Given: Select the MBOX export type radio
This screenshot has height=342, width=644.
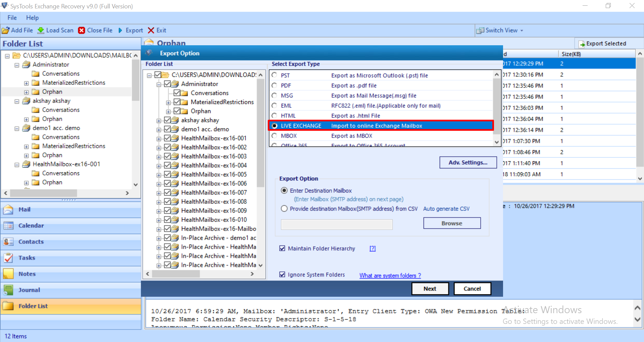Looking at the screenshot, I should pos(275,135).
